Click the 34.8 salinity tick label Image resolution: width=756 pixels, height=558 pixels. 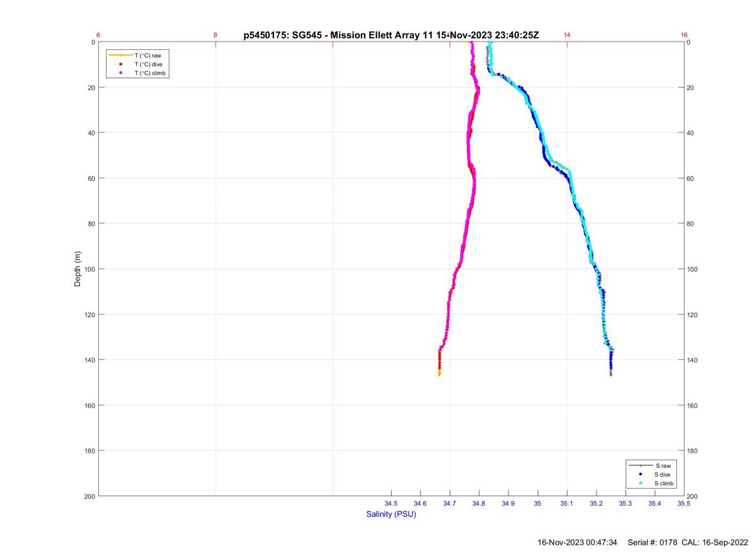[x=479, y=503]
